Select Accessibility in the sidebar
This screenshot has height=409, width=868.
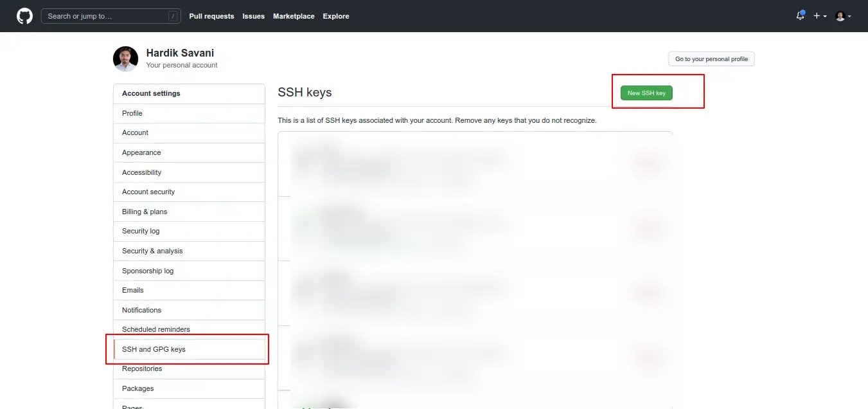[142, 172]
